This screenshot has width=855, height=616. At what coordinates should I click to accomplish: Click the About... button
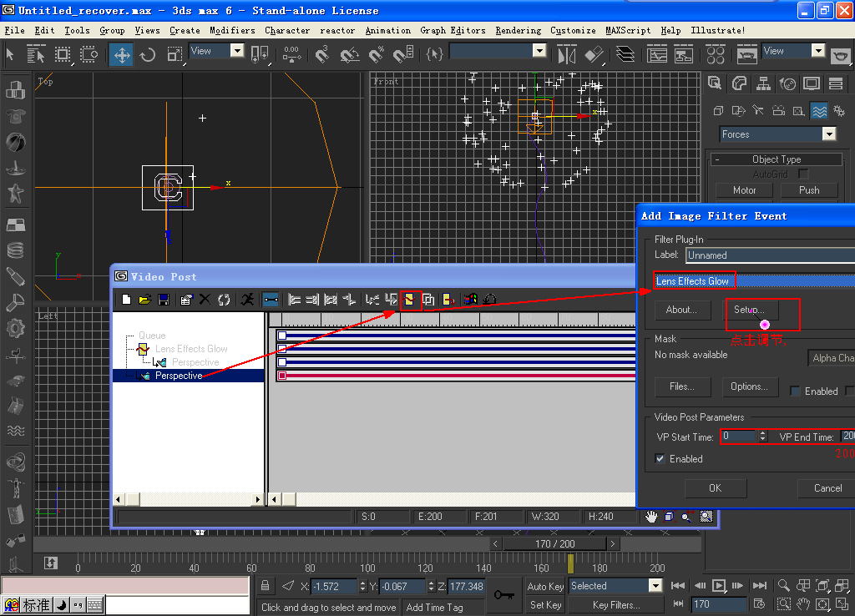coord(681,310)
